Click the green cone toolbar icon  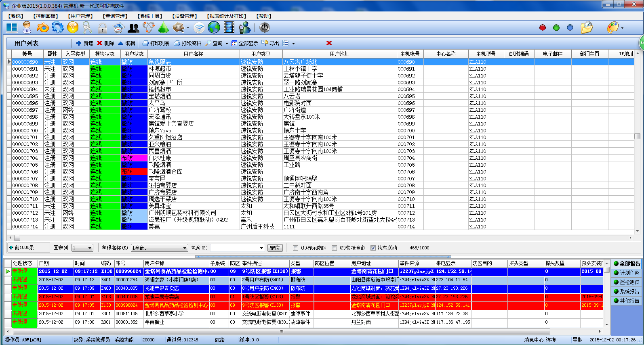(163, 27)
